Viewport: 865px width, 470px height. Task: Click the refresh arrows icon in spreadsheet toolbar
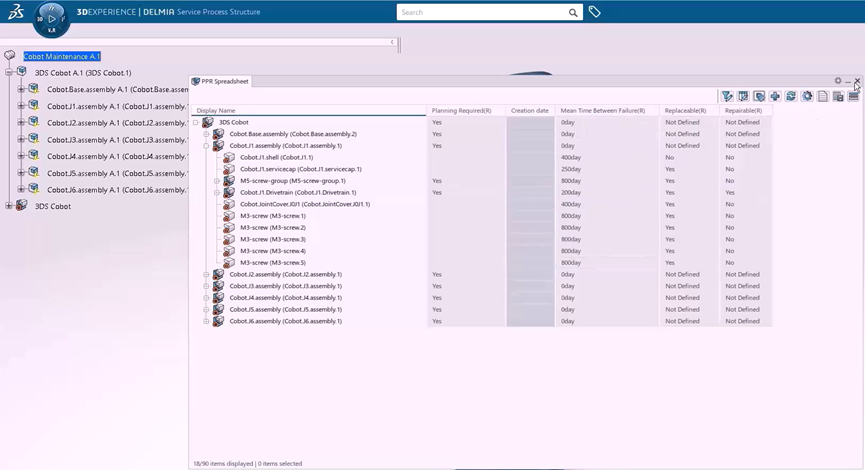791,96
